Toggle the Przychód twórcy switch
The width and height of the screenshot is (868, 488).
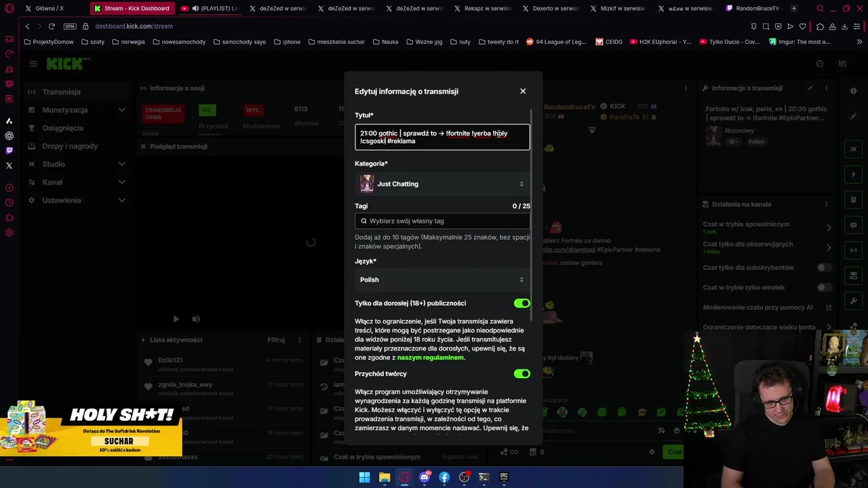(x=521, y=373)
